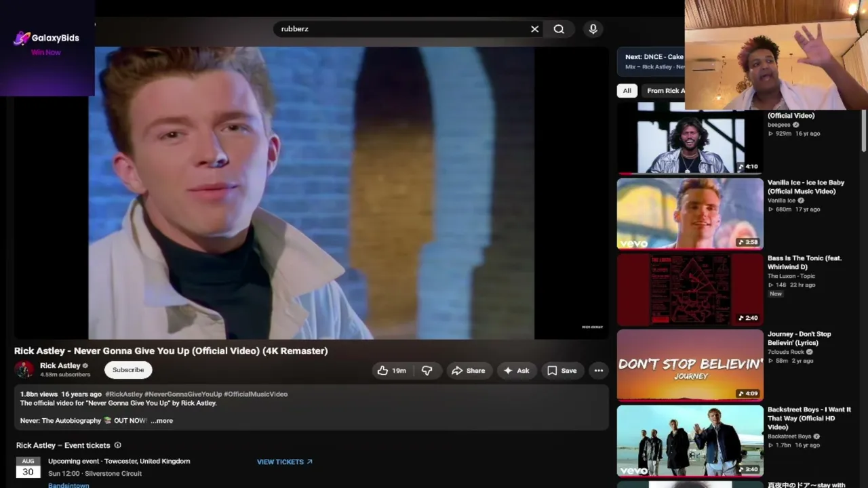Click "4.53m subscribers" text
Image resolution: width=868 pixels, height=488 pixels.
point(65,375)
